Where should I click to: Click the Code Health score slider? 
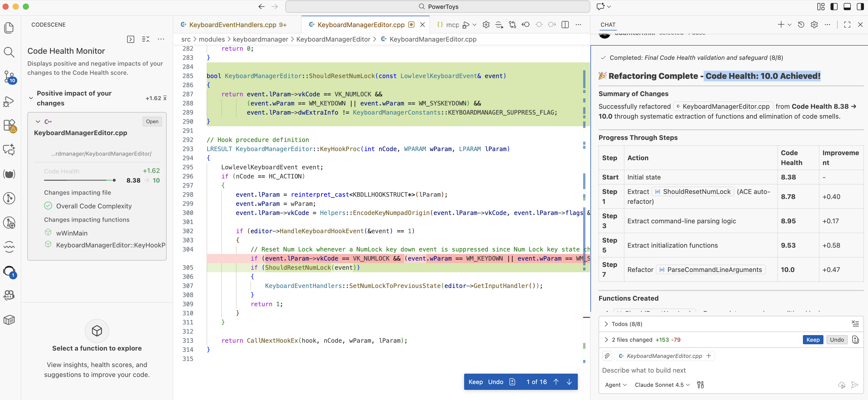114,180
